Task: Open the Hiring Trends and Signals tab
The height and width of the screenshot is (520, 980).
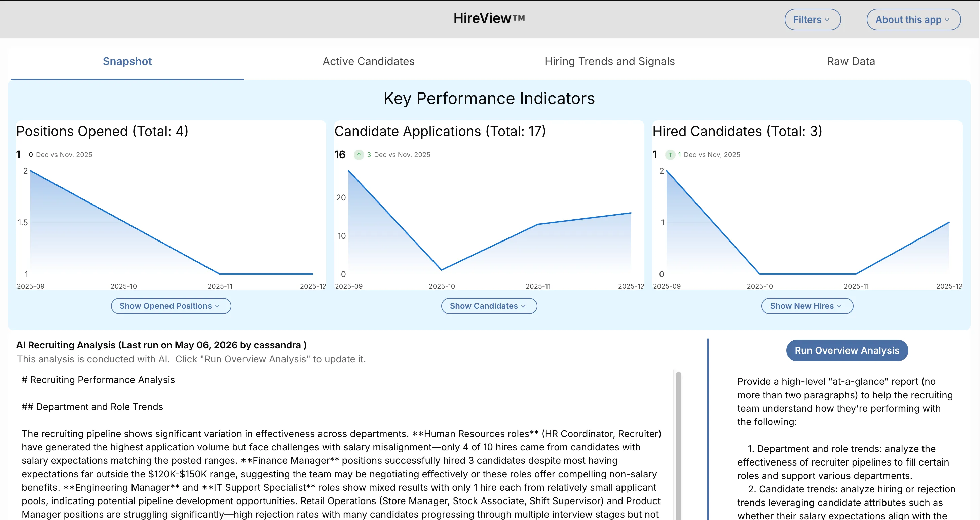Action: (609, 61)
